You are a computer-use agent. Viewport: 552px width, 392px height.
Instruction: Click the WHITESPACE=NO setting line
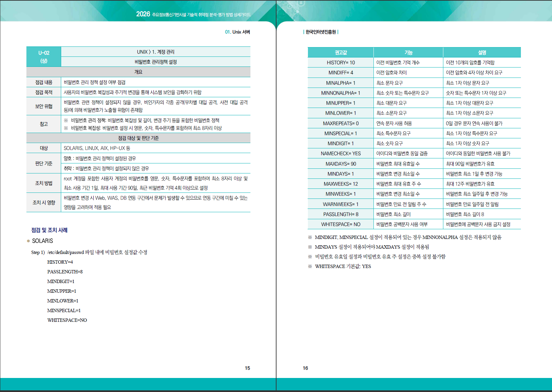point(67,320)
